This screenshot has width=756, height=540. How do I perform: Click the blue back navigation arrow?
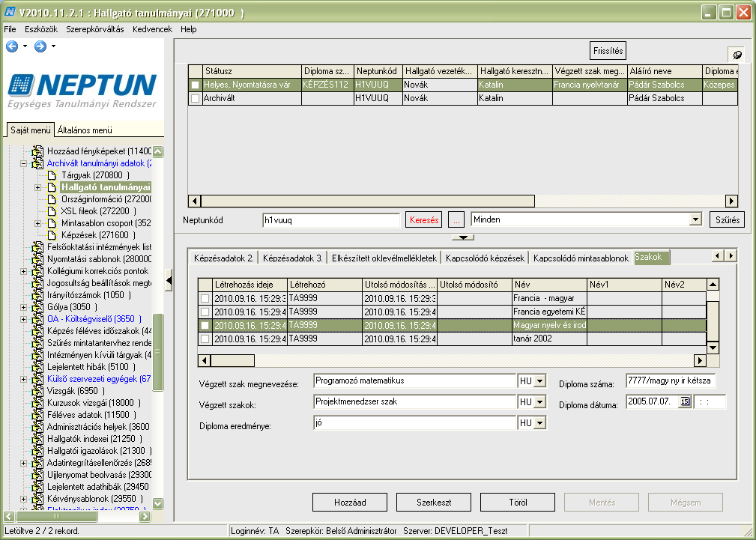tap(12, 46)
